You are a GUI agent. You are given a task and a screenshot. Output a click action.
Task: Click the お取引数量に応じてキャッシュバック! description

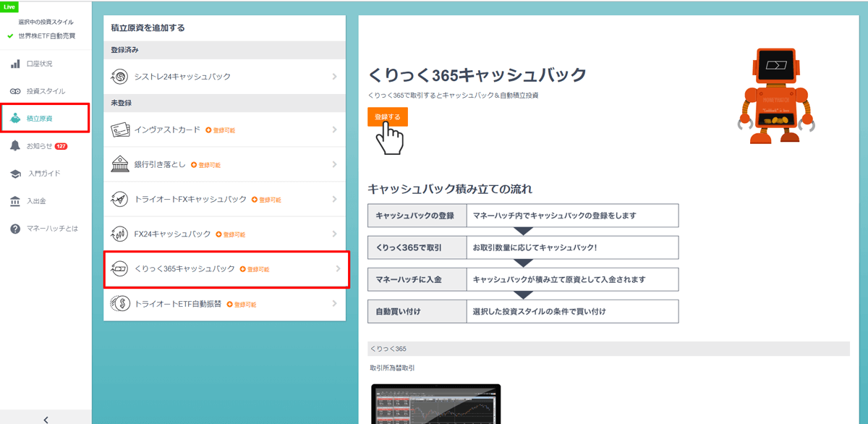coord(535,247)
